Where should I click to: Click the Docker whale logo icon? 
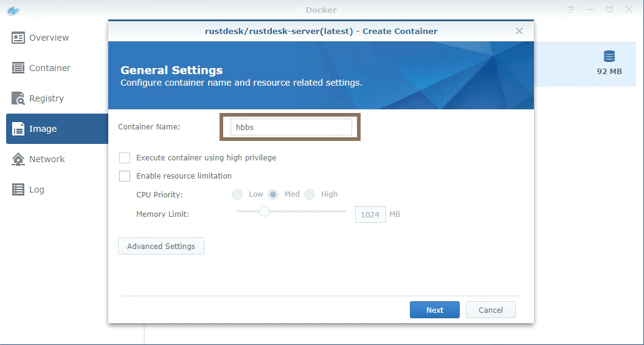13,10
